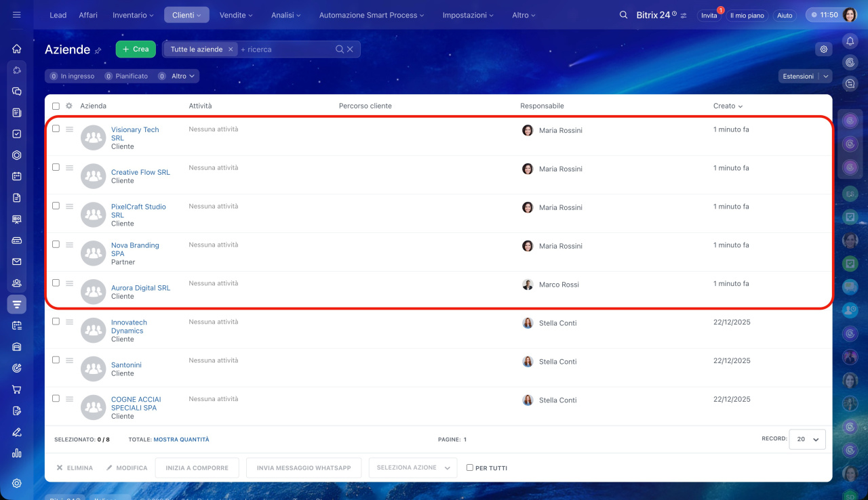Switch to the Affari tab
The width and height of the screenshot is (868, 500).
pos(88,15)
